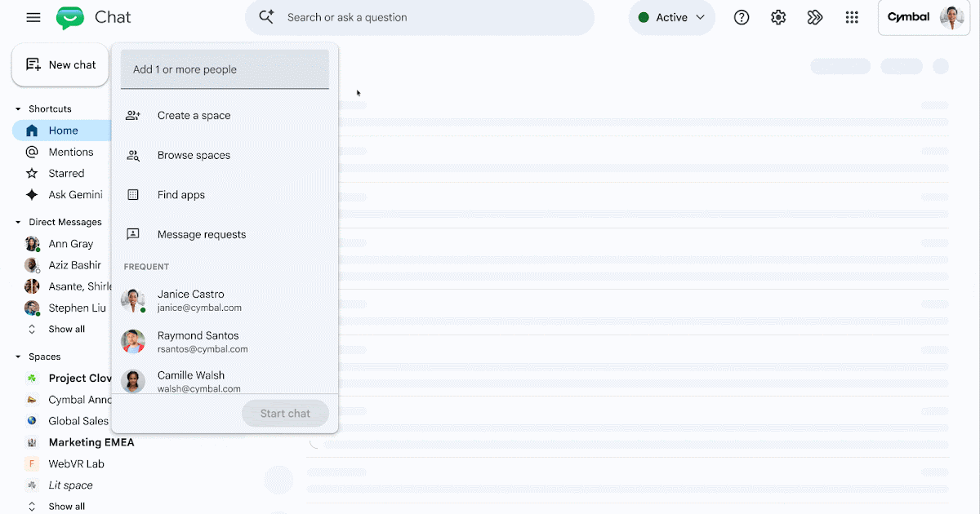This screenshot has width=980, height=514.
Task: Click the Google Chat logo
Action: tap(70, 17)
